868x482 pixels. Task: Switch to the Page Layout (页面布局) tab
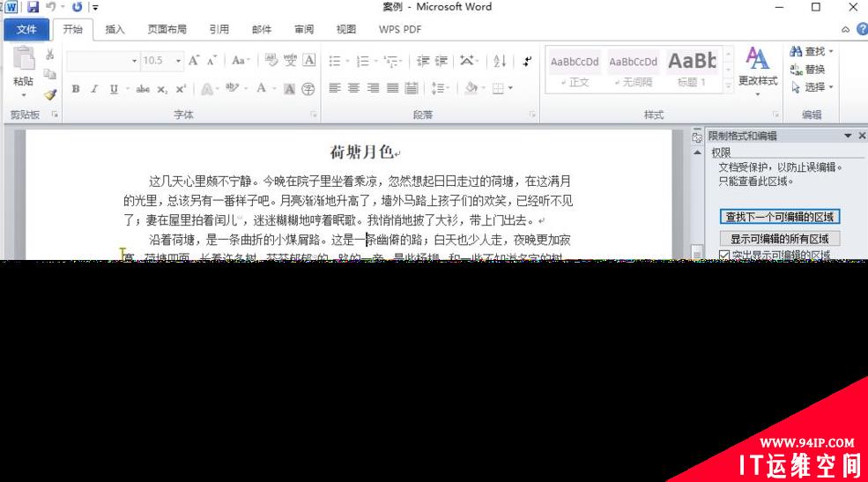tap(167, 29)
